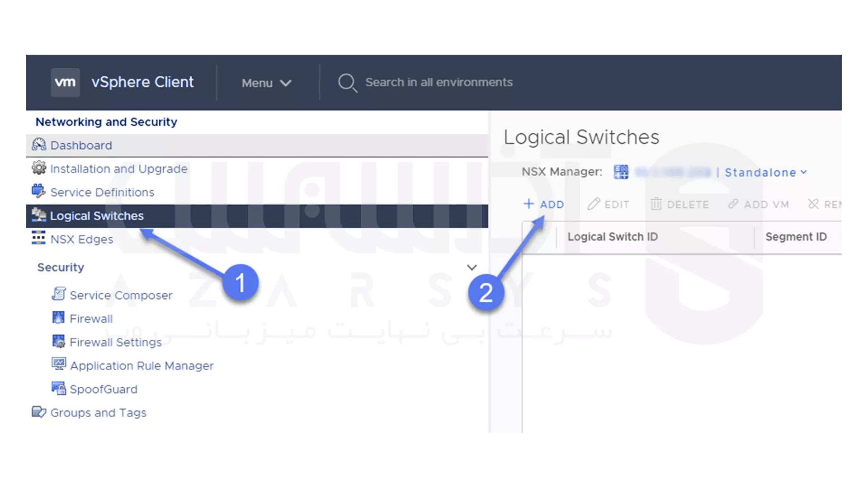The height and width of the screenshot is (488, 868).
Task: Sort by Segment ID column
Action: [796, 237]
